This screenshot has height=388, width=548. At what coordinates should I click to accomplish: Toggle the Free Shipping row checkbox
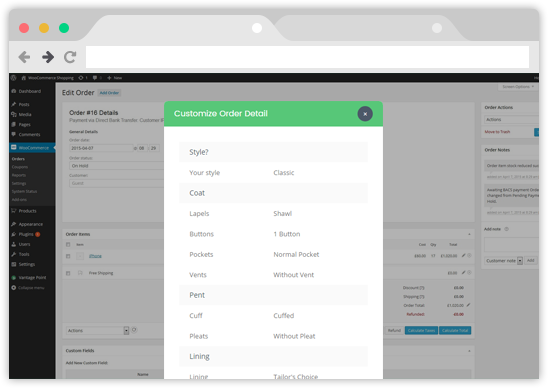(x=68, y=273)
